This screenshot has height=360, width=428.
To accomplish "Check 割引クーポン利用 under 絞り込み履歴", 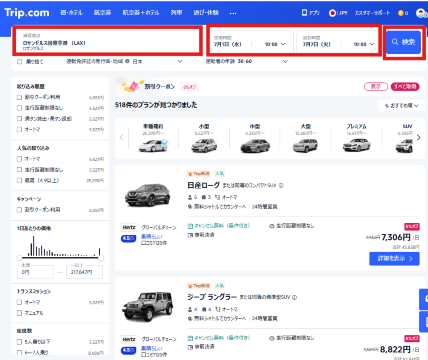I will 20,97.
